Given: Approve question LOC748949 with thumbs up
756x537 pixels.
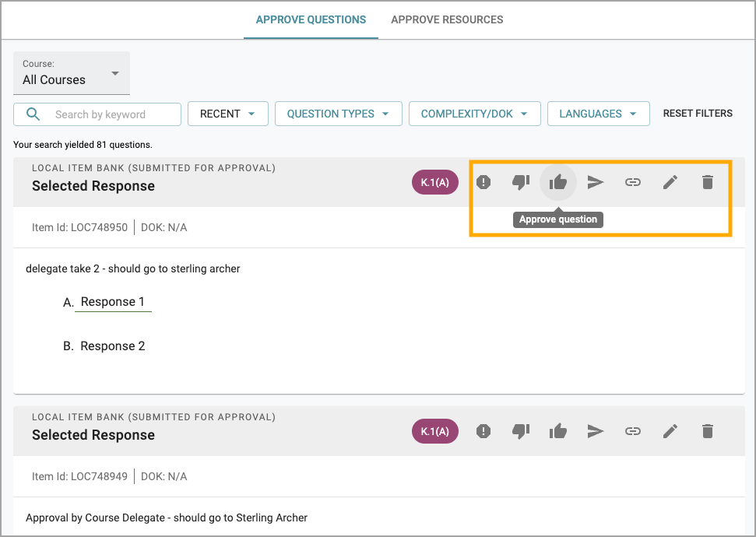Looking at the screenshot, I should [557, 431].
